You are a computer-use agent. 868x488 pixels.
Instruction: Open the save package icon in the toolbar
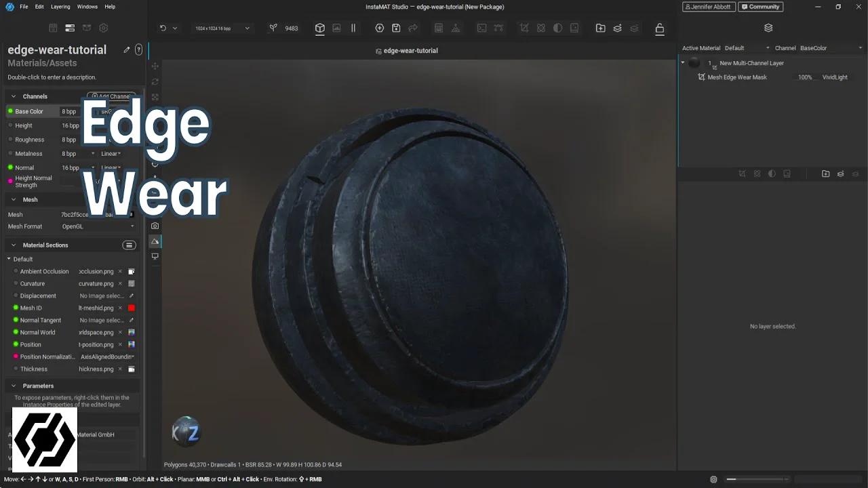[x=397, y=28]
